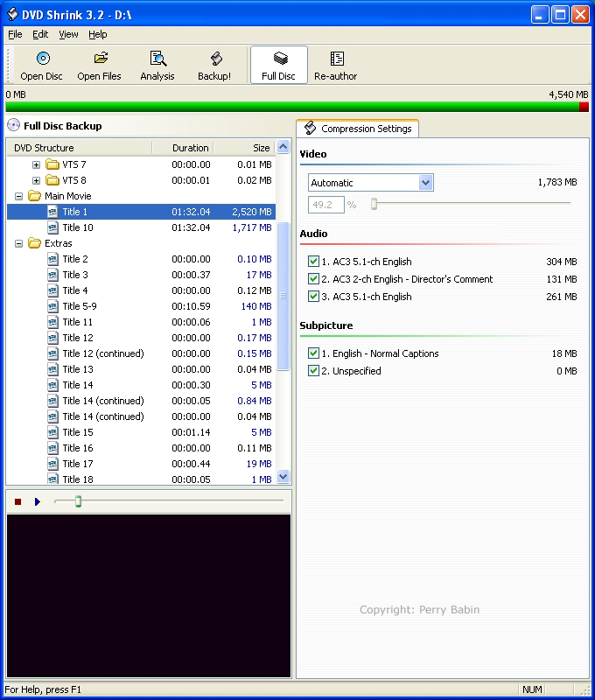Screen dimensions: 595x700
Task: Click the video compression ratio slider handle
Action: [374, 204]
